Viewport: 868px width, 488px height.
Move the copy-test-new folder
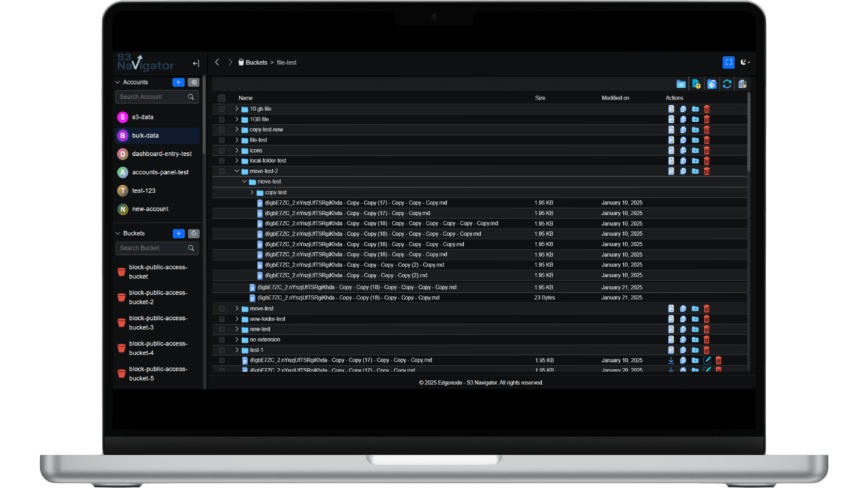695,129
